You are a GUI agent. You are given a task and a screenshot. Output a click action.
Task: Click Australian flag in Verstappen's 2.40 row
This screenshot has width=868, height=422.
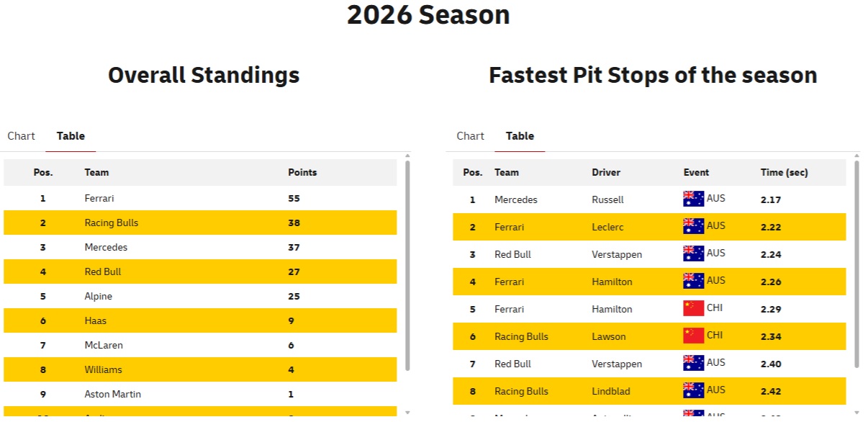(693, 363)
